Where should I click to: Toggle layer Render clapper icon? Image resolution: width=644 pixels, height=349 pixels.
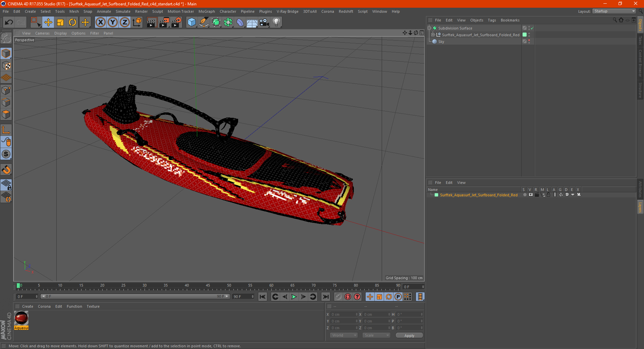pos(537,195)
